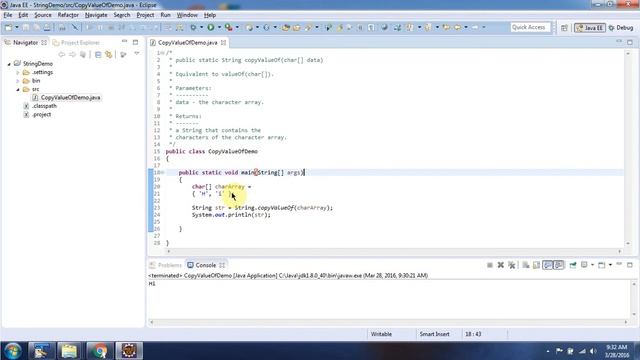Image resolution: width=640 pixels, height=360 pixels.
Task: Click the Terminate square icon in Console
Action: [x=490, y=265]
